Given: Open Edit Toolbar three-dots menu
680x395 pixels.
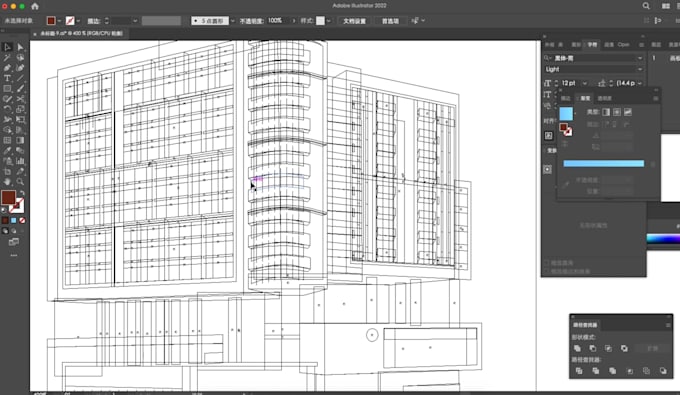Looking at the screenshot, I should point(13,255).
